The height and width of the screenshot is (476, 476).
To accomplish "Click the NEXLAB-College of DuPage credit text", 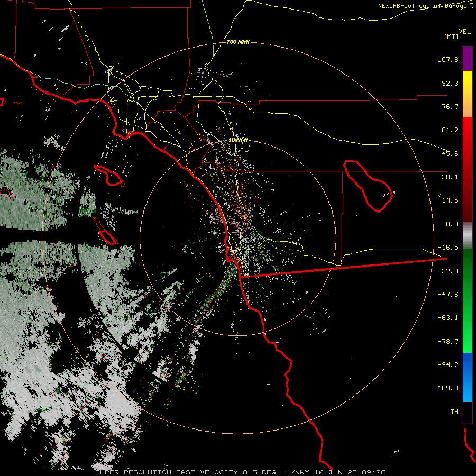I will click(425, 6).
